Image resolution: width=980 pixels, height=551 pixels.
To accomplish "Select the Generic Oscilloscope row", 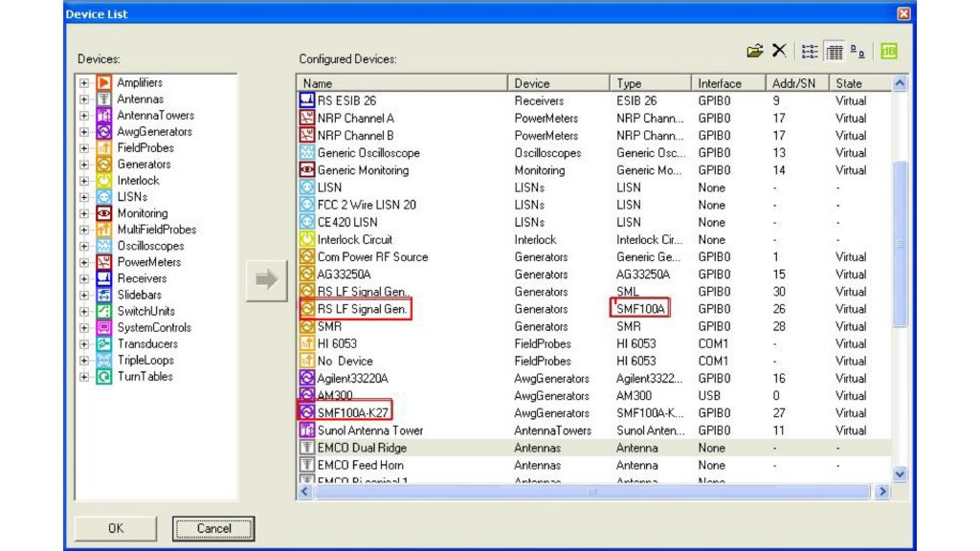I will (x=594, y=152).
